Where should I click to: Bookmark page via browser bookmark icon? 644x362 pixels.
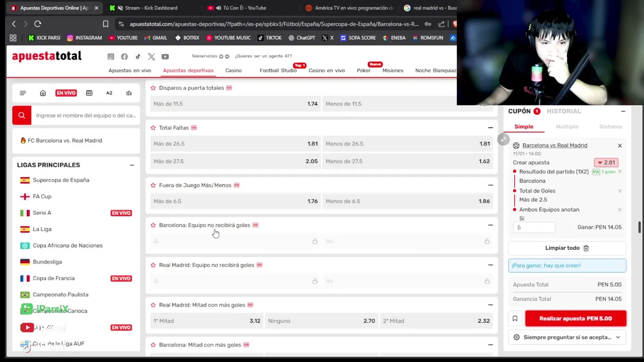coord(105,24)
